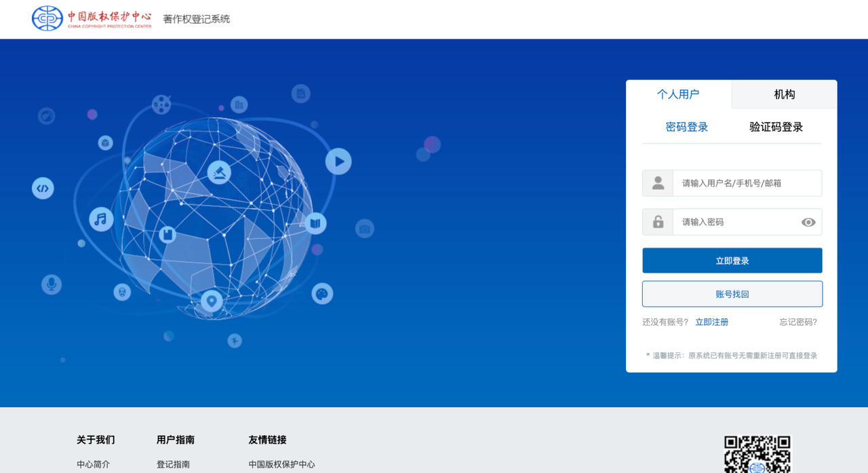Open the 中国版权保护中心 footer link

point(281,465)
